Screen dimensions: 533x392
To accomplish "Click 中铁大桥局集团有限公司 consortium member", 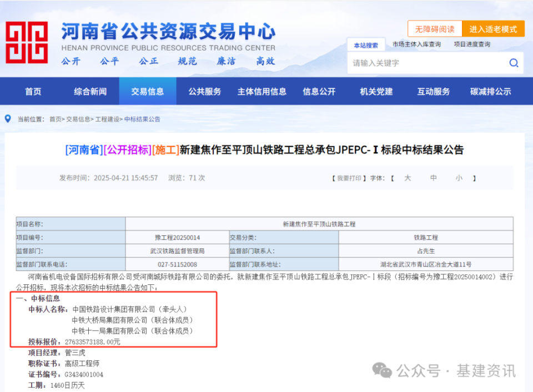I will (109, 320).
